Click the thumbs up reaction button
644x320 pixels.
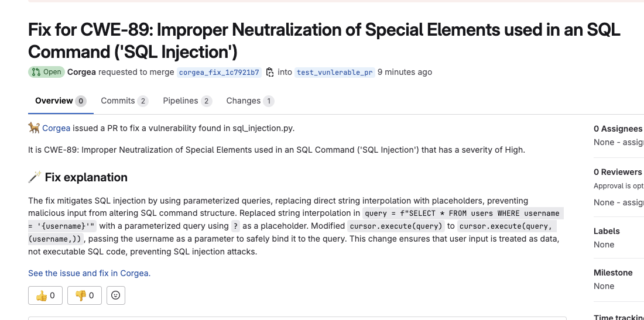point(45,295)
